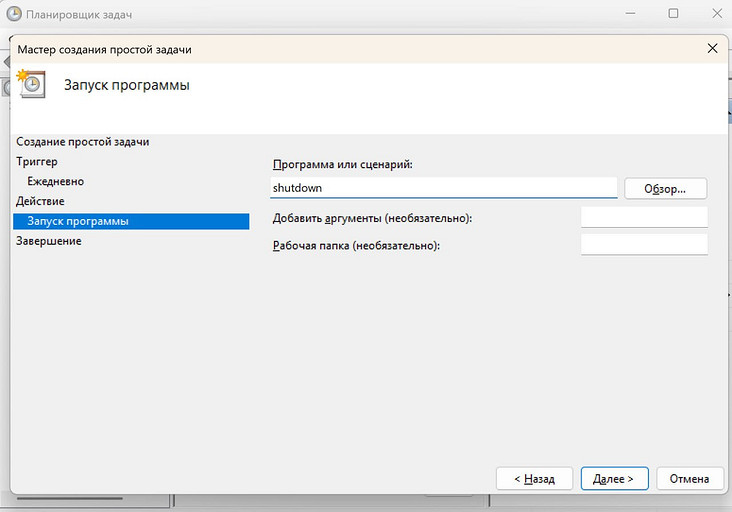
Task: Minimize the Планировщик задач window
Action: pos(630,14)
